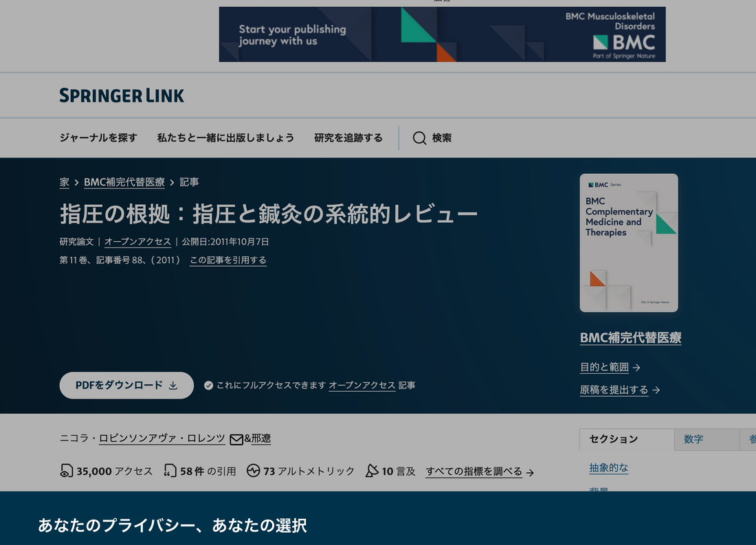The image size is (756, 545).
Task: Click この記事を引用する link
Action: (x=228, y=260)
